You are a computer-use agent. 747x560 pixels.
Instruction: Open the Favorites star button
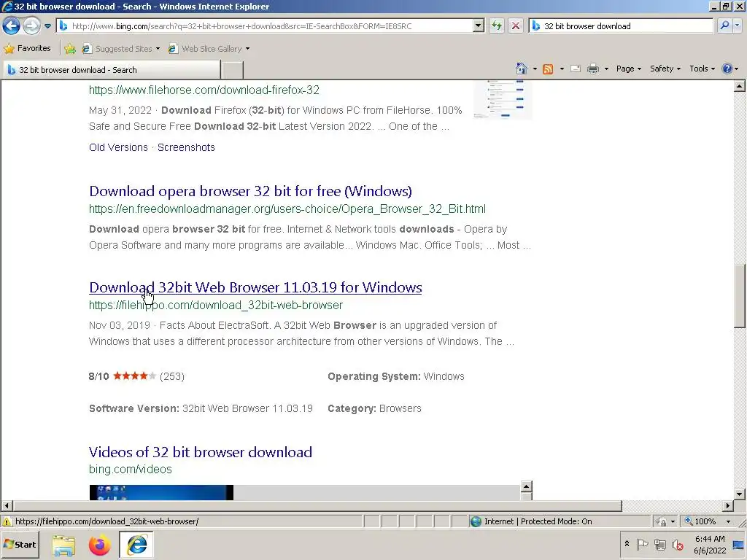(x=27, y=48)
